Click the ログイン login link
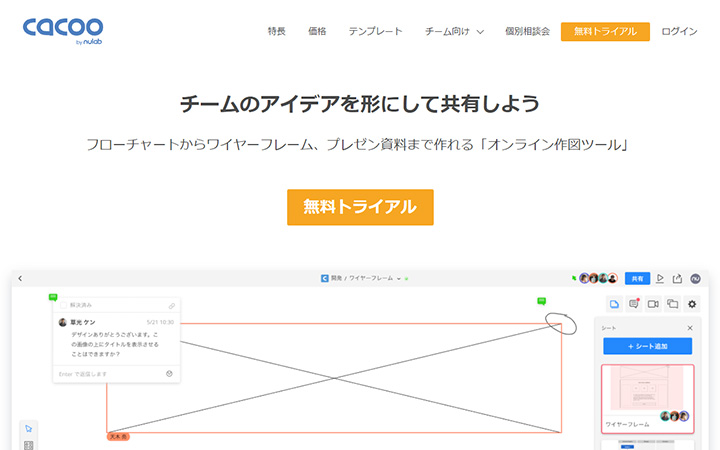Viewport: 720px width, 450px height. [x=679, y=31]
